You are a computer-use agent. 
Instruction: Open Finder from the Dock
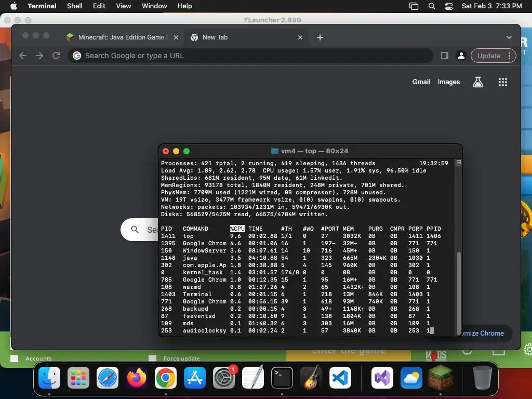[49, 378]
